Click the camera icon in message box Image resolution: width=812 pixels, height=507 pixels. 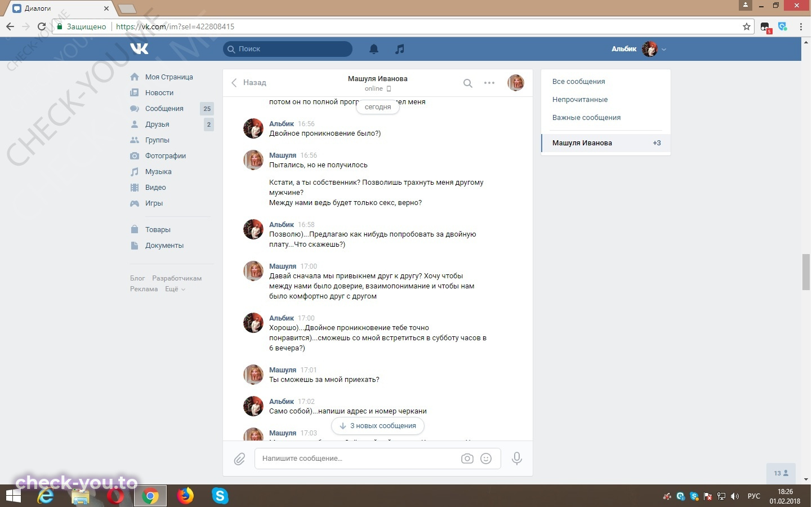pyautogui.click(x=467, y=459)
